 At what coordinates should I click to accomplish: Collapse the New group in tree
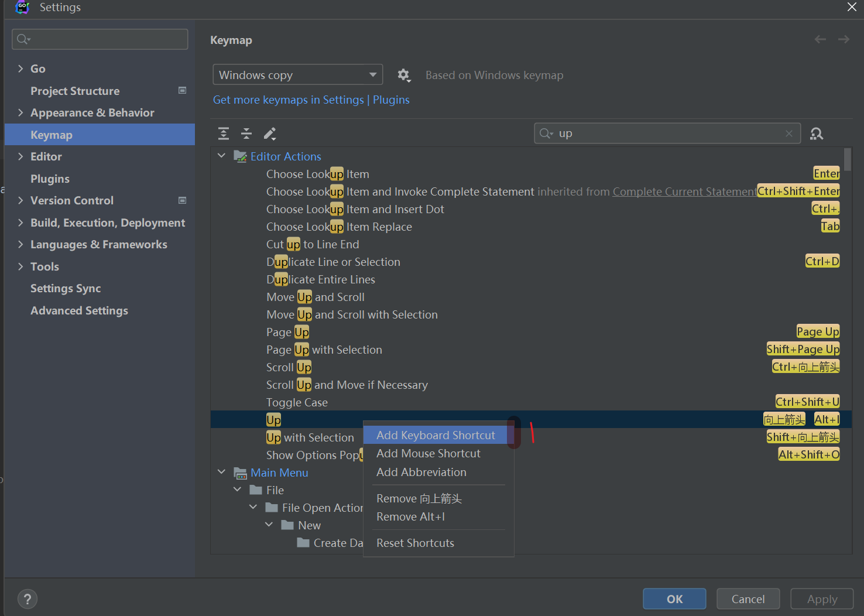pos(269,525)
